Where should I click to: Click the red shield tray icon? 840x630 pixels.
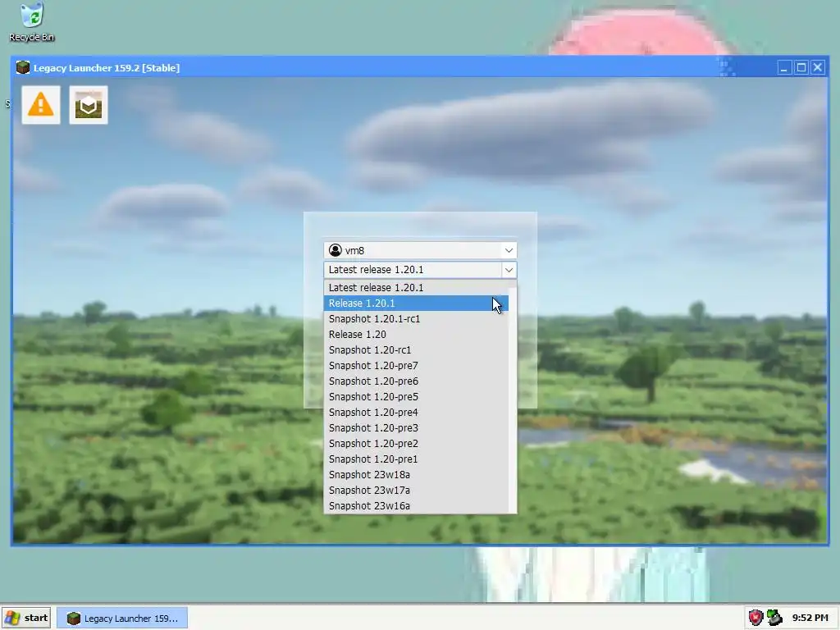coord(756,618)
